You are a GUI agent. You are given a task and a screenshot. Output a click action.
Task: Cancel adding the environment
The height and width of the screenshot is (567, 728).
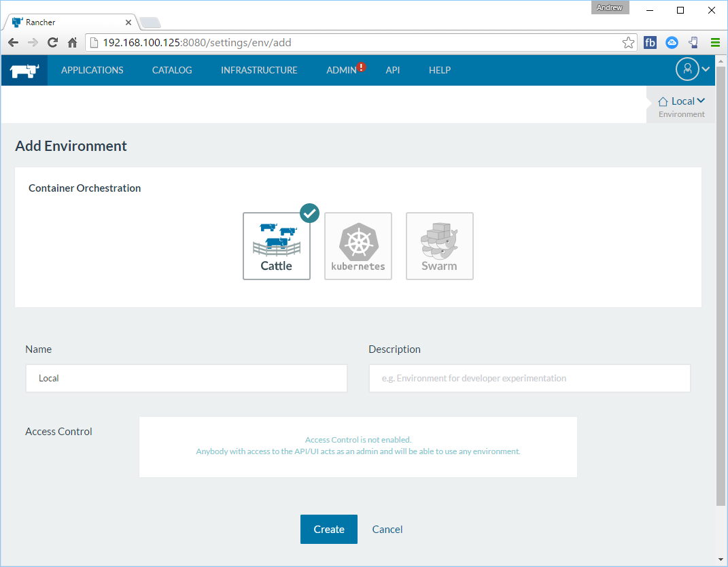click(x=387, y=529)
